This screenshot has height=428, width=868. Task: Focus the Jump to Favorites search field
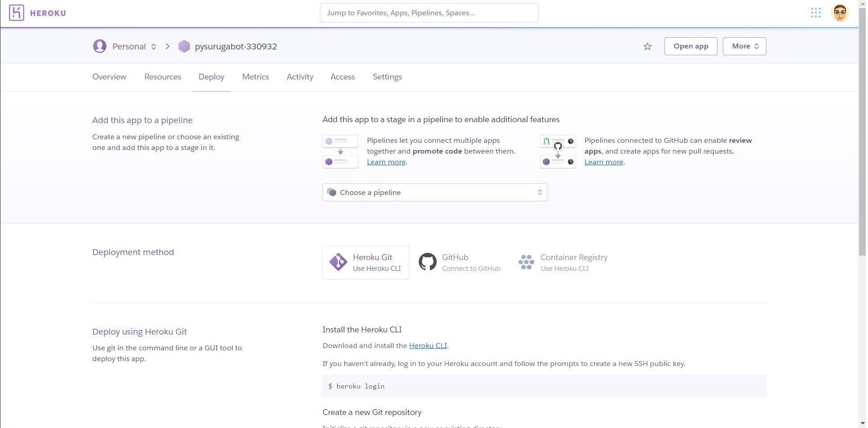(429, 13)
